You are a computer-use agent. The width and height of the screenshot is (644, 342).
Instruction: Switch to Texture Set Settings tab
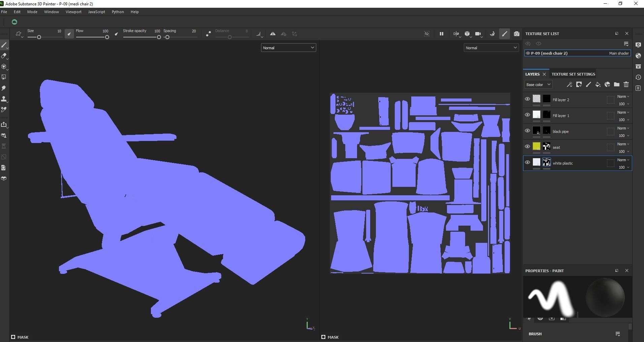[x=573, y=74]
